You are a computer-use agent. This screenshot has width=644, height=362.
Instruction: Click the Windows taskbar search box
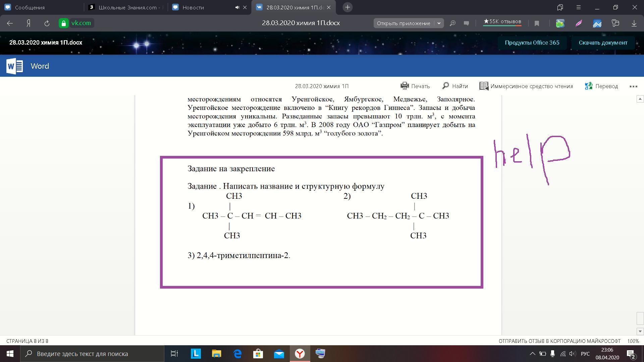[x=92, y=354]
